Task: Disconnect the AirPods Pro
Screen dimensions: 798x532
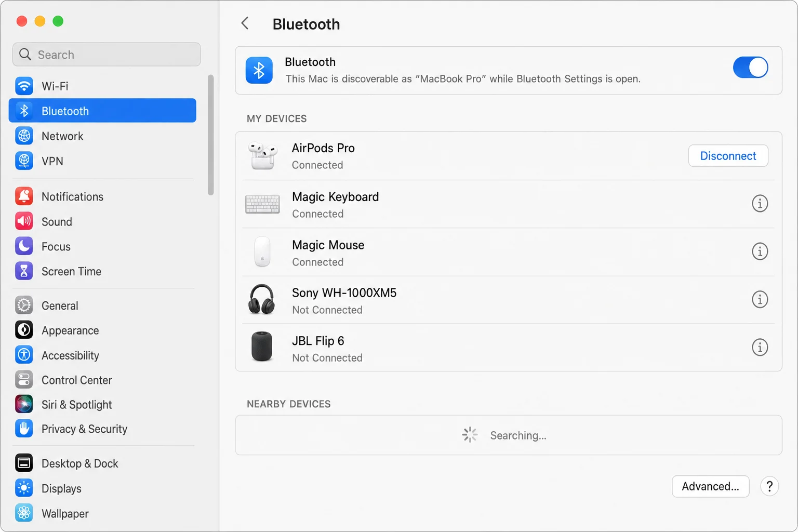Action: click(x=728, y=156)
